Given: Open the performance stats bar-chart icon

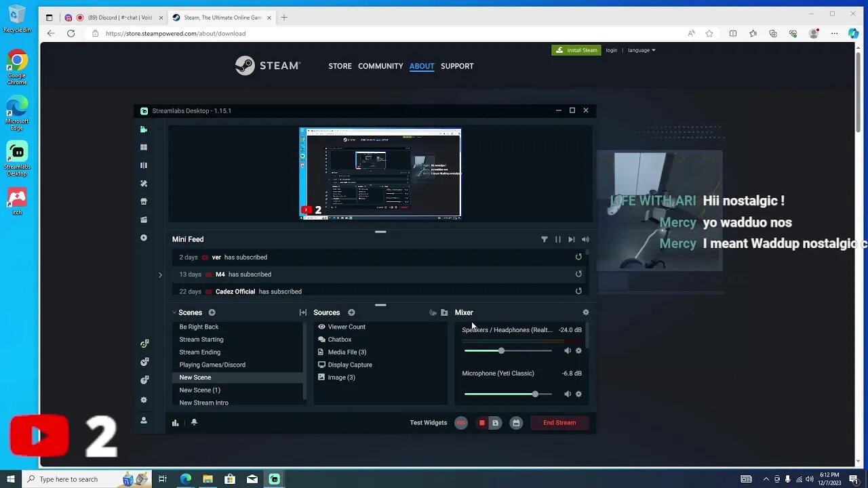Looking at the screenshot, I should coord(176,422).
